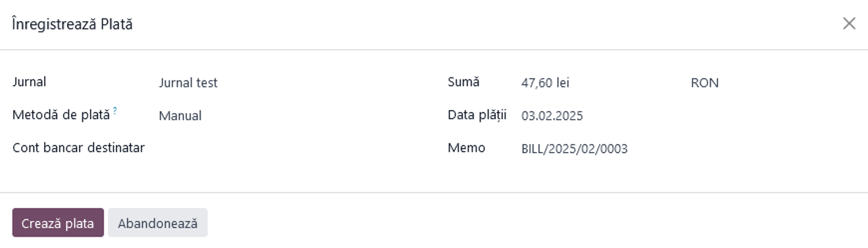This screenshot has width=868, height=248.
Task: Click the Înregistrează Plată dialog title
Action: point(72,24)
